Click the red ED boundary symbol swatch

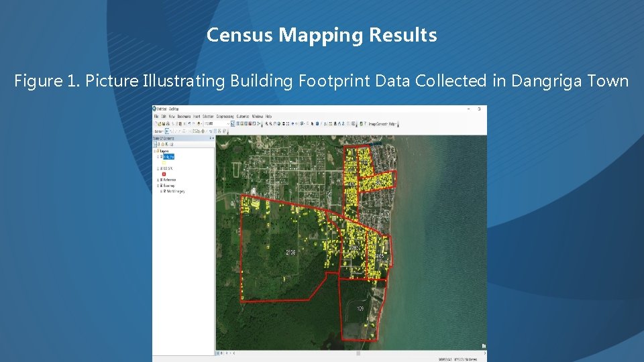(x=164, y=174)
